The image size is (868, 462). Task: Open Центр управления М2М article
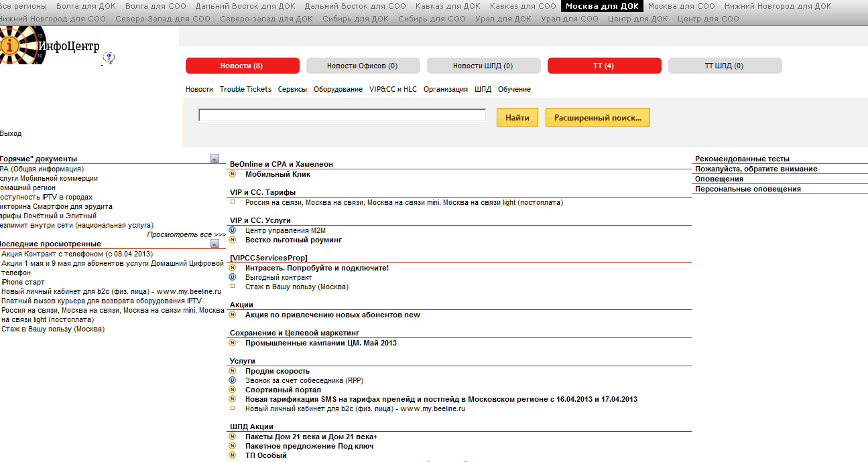pos(286,230)
